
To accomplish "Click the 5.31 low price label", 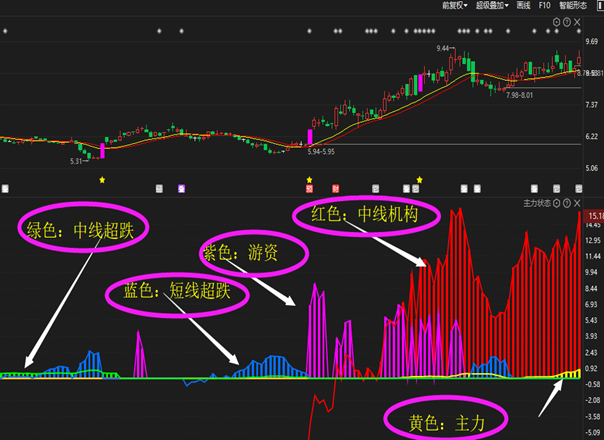I will click(x=76, y=161).
